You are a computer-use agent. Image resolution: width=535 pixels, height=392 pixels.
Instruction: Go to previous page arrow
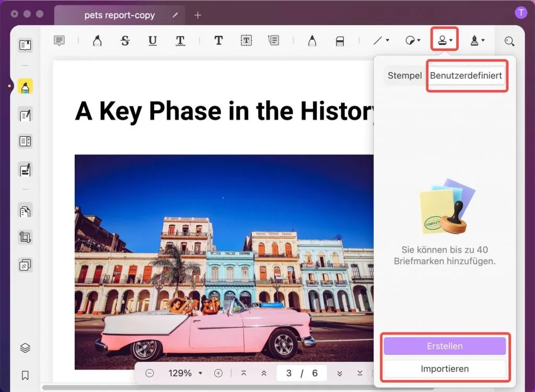click(x=264, y=373)
